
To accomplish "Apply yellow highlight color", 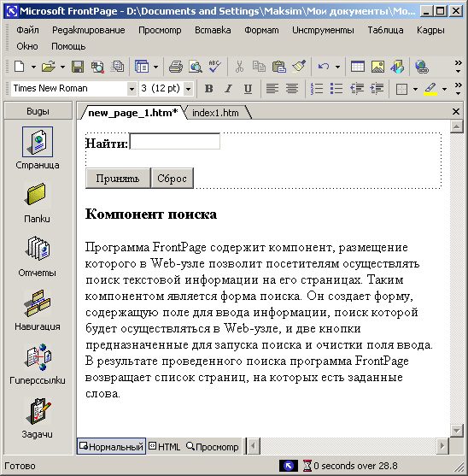I will (430, 89).
